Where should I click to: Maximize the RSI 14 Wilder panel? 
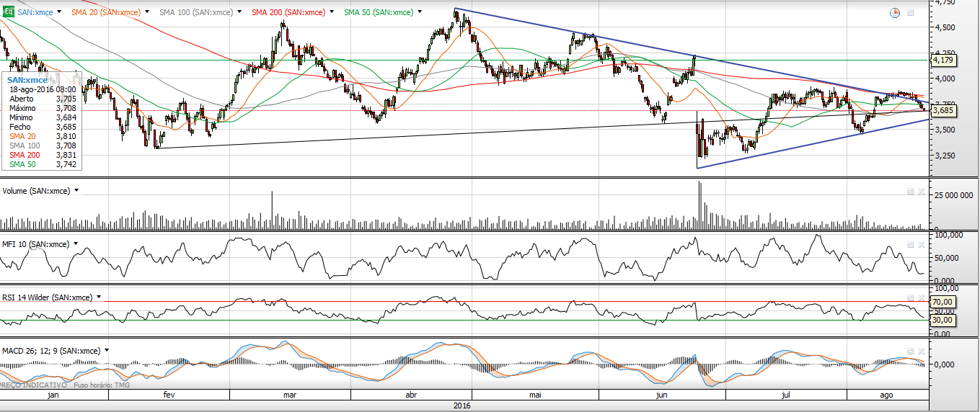pyautogui.click(x=910, y=297)
